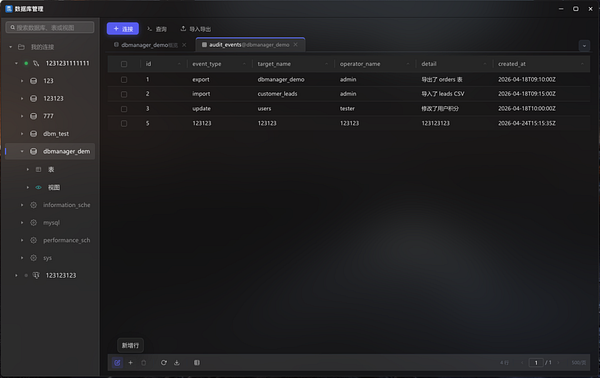Click the connection icon of 1231231111111
The height and width of the screenshot is (378, 600).
pyautogui.click(x=36, y=63)
